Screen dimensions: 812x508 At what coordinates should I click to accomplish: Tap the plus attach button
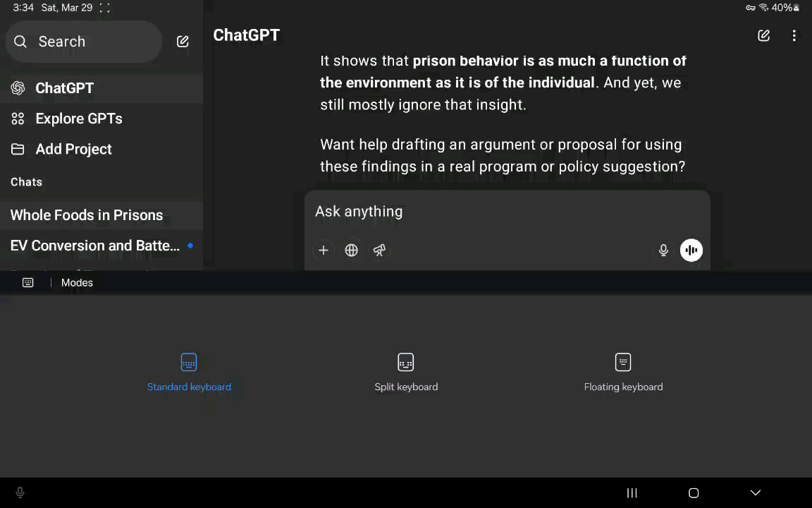click(323, 250)
